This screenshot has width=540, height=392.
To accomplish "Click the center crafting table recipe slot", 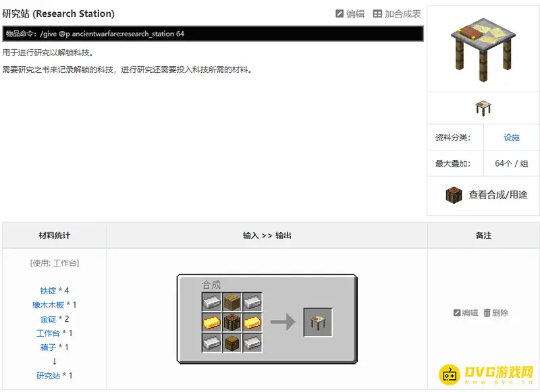I will click(232, 323).
